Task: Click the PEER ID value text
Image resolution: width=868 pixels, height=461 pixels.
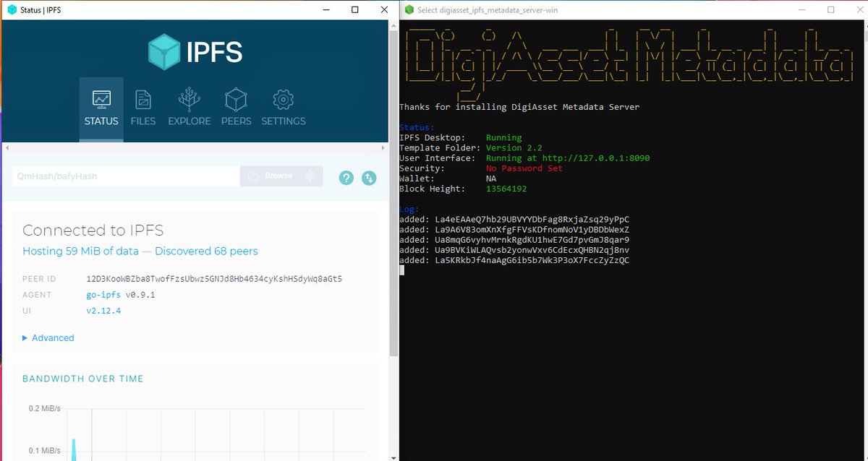Action: click(214, 278)
